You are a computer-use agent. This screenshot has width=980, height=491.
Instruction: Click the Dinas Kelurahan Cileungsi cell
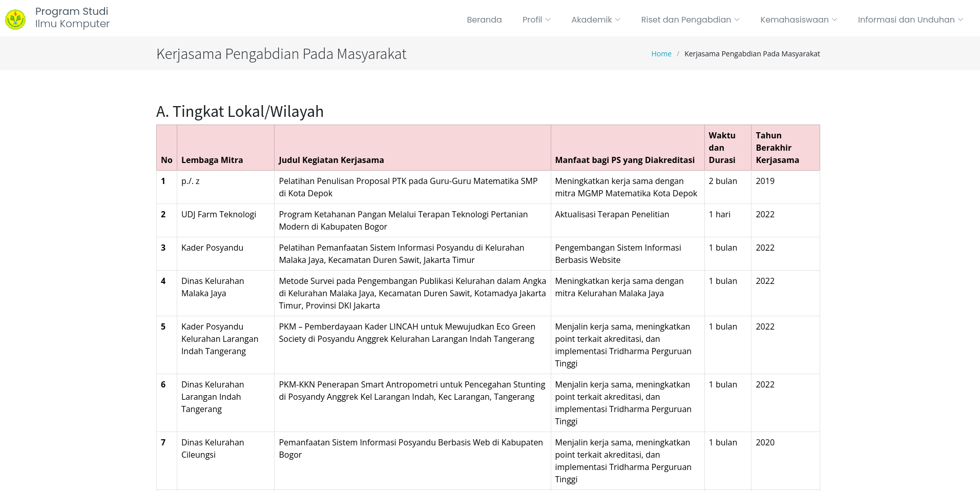[225, 461]
